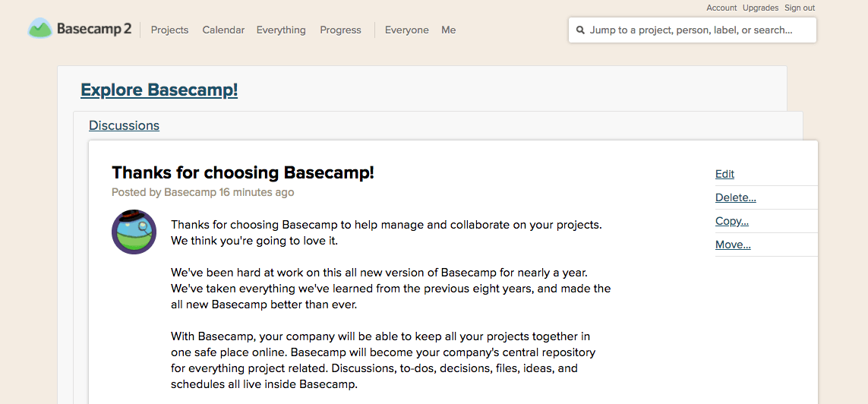This screenshot has width=868, height=404.
Task: Choose Delete... for this message
Action: 736,197
